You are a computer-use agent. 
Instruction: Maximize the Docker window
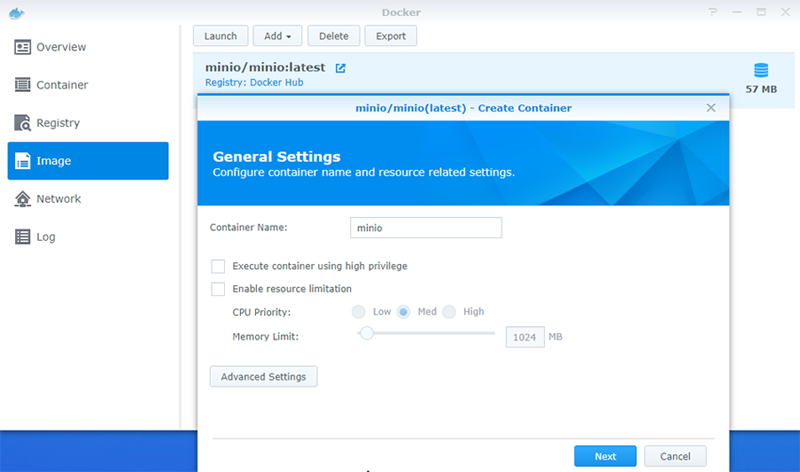761,12
